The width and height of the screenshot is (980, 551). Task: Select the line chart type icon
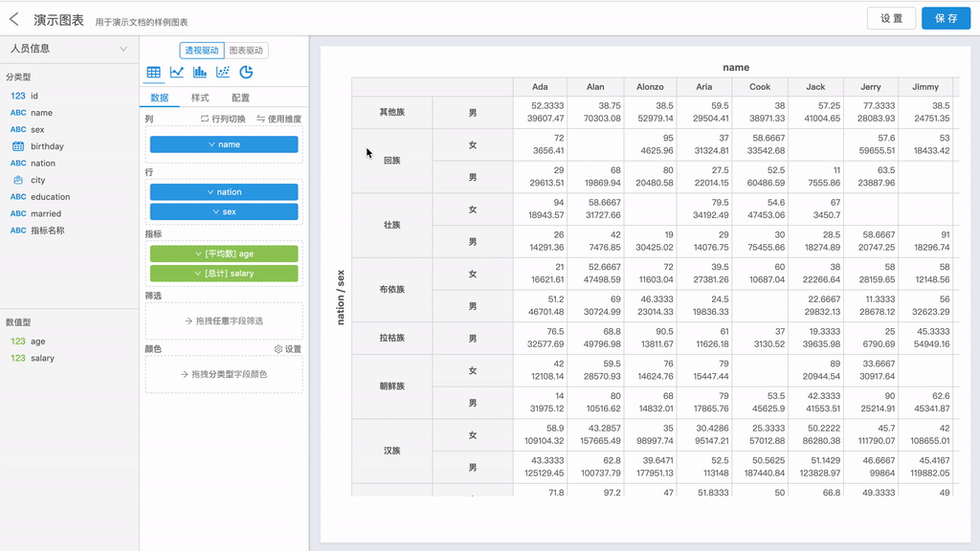coord(177,73)
